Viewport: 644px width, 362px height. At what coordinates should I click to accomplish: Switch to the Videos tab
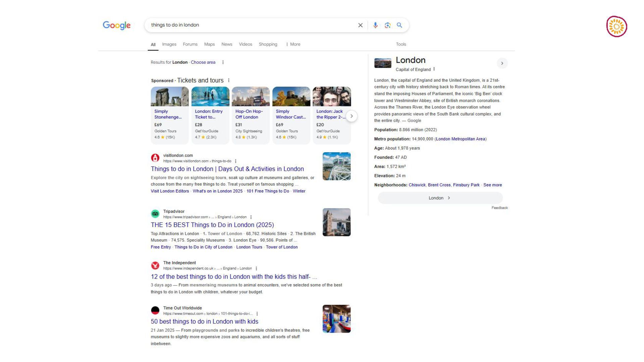tap(246, 44)
